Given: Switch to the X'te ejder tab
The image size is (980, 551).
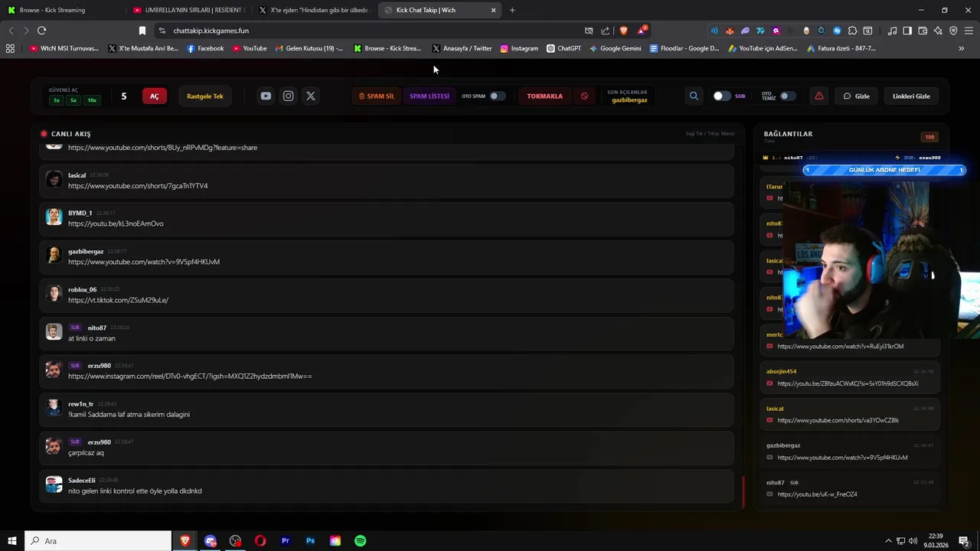Looking at the screenshot, I should [x=315, y=10].
